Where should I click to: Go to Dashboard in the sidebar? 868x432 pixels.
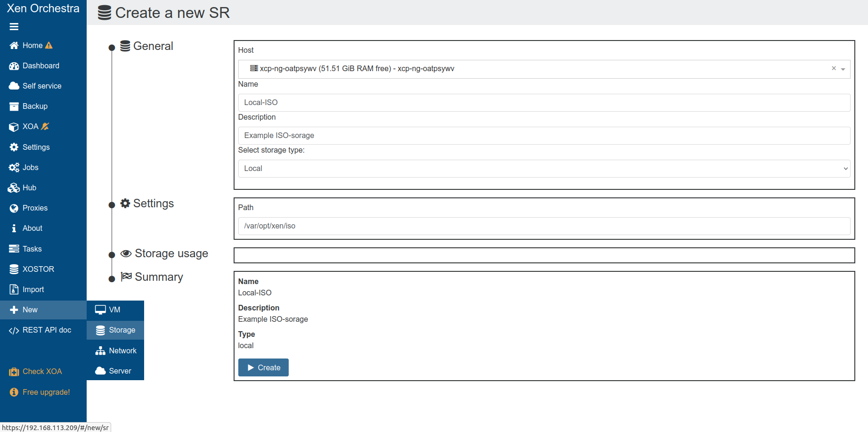tap(43, 66)
